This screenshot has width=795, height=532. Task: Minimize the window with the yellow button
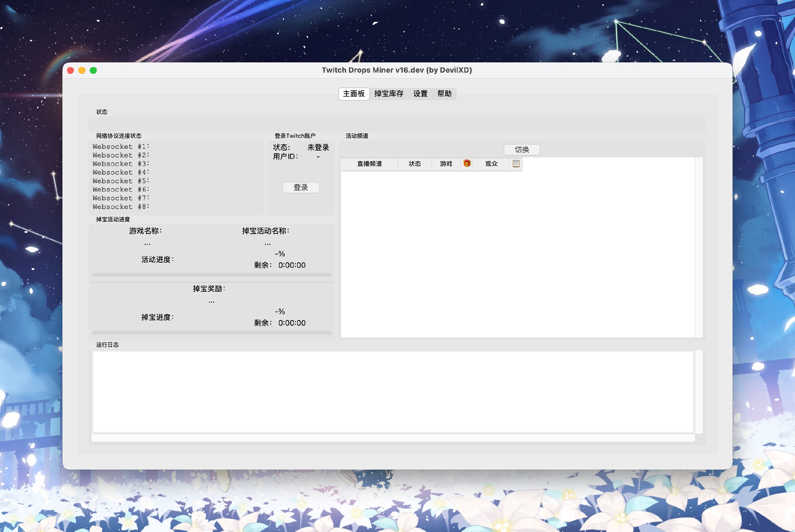click(82, 70)
